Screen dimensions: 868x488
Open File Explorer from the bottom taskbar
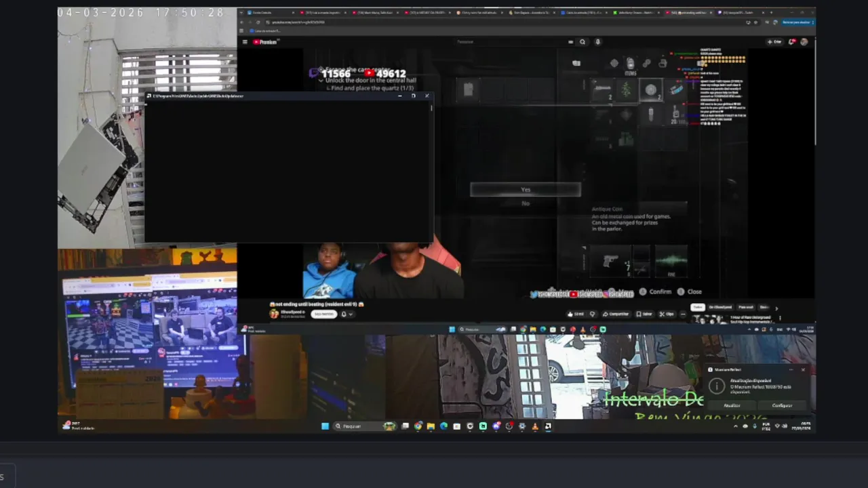click(x=431, y=426)
